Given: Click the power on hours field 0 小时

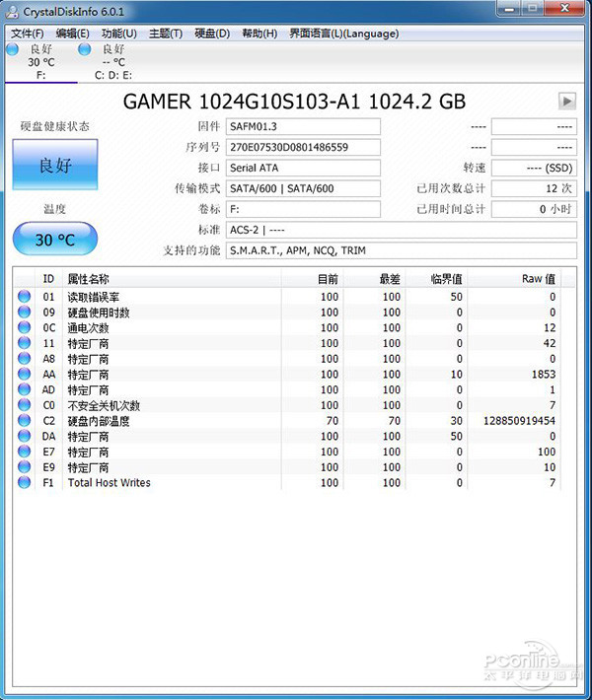Looking at the screenshot, I should (534, 209).
